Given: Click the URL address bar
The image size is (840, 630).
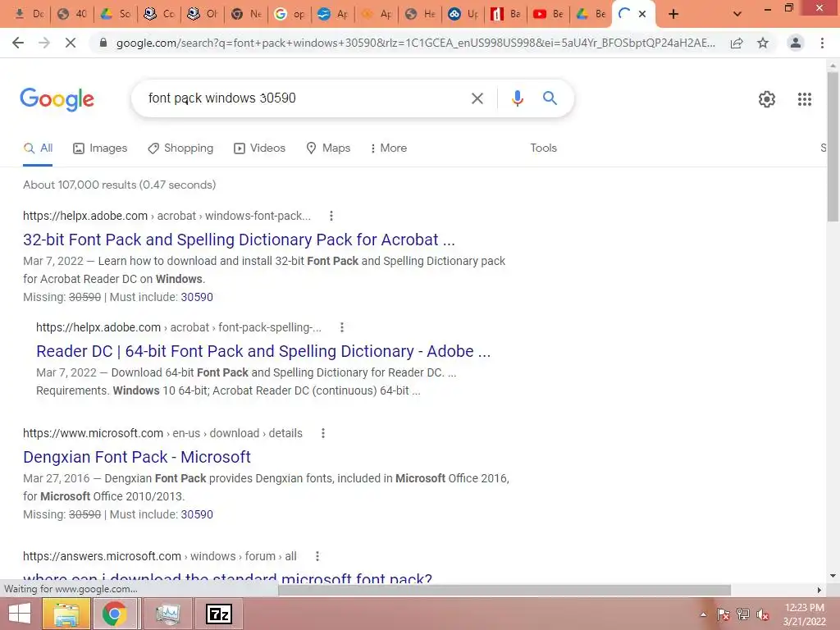Looking at the screenshot, I should (415, 43).
